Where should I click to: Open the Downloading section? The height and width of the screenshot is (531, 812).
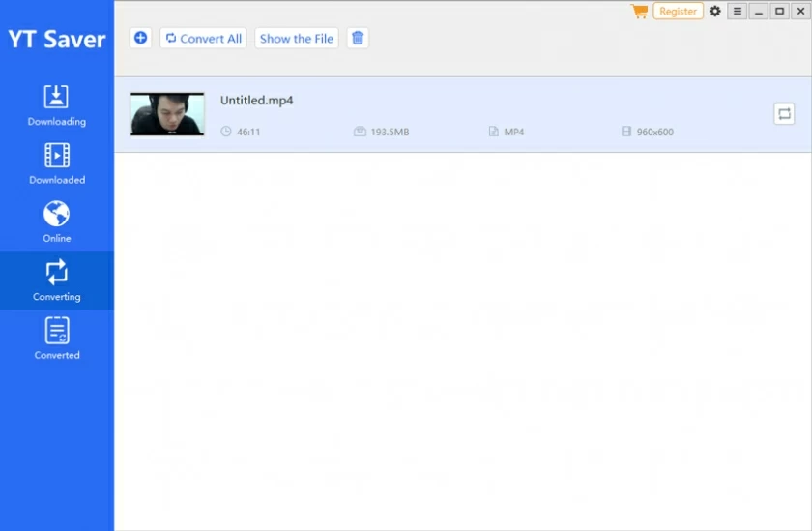pos(56,105)
